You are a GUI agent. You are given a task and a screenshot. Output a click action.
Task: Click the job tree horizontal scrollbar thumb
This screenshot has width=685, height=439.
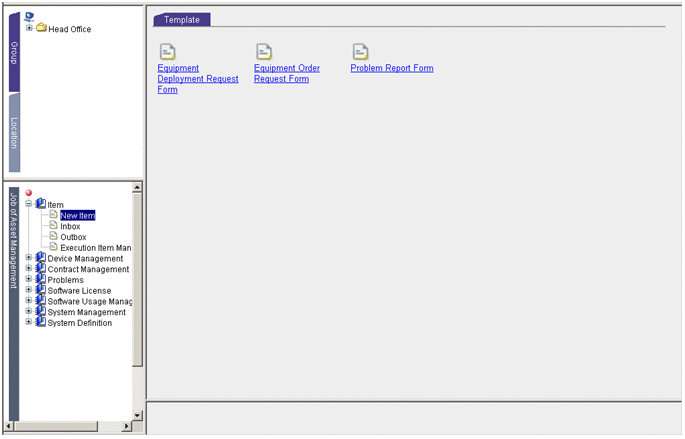point(56,426)
